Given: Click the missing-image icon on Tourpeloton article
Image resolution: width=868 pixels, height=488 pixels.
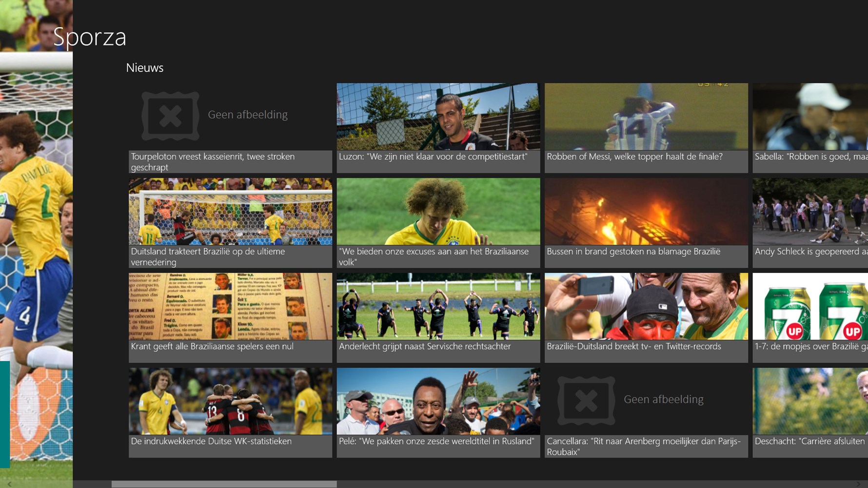Looking at the screenshot, I should (170, 116).
